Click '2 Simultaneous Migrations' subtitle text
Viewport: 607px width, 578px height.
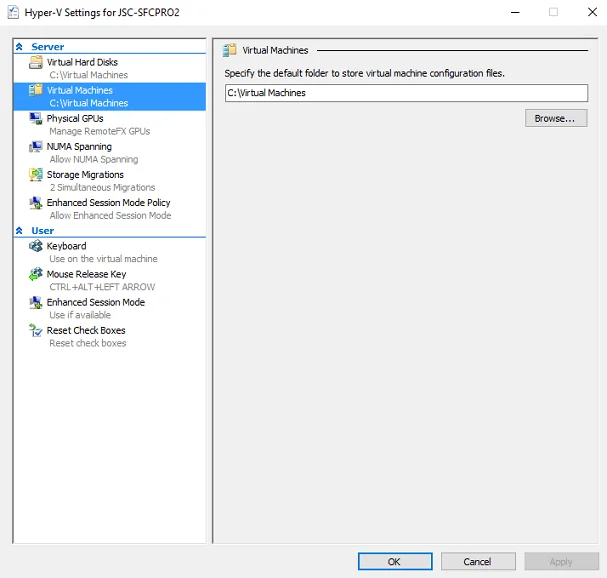click(x=102, y=187)
